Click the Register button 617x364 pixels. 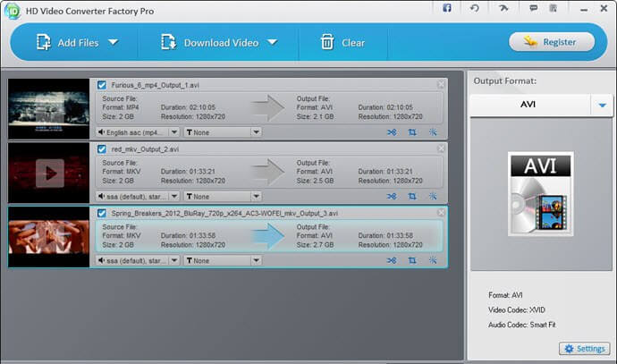pos(552,42)
